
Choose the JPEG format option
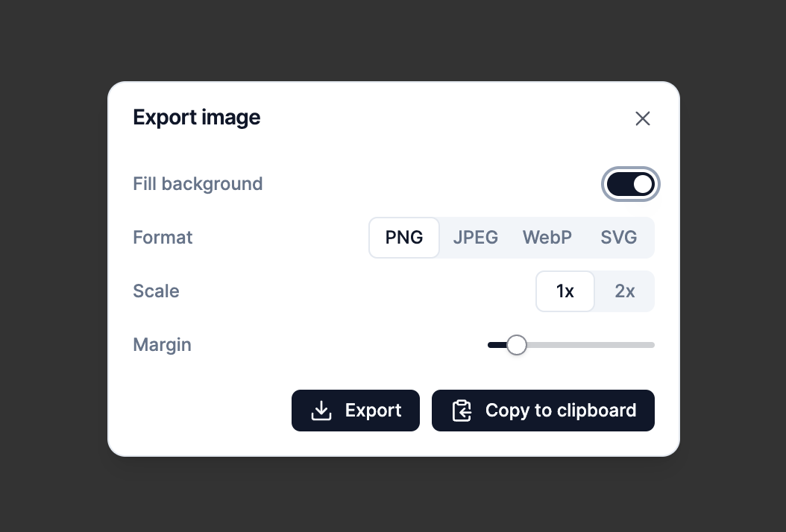(x=475, y=238)
